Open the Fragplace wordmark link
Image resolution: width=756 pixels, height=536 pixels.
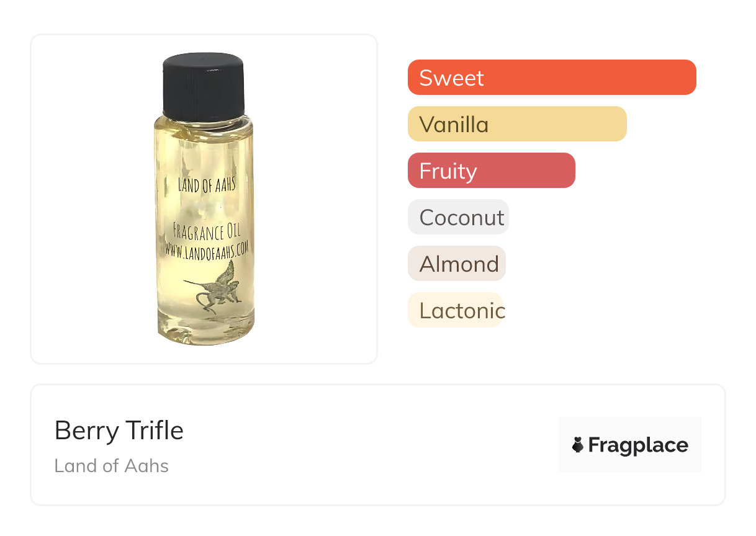(x=638, y=445)
